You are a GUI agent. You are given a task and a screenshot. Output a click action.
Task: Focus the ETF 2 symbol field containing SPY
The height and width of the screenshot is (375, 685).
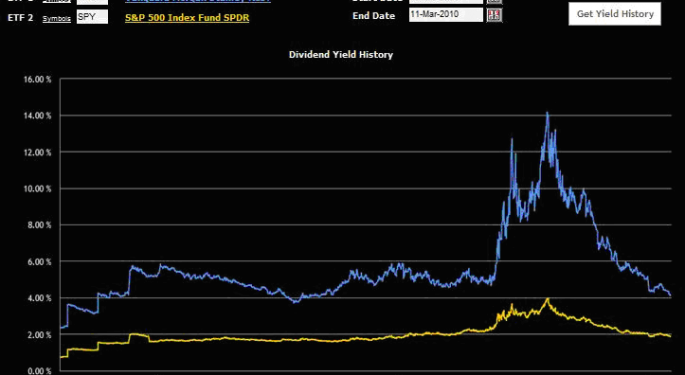pyautogui.click(x=92, y=17)
